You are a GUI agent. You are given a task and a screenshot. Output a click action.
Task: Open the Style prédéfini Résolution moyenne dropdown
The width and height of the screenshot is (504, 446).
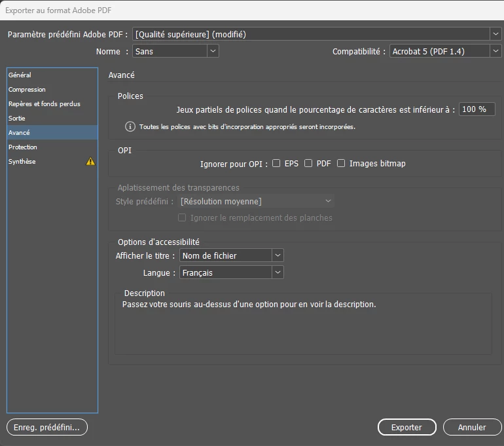pos(256,201)
